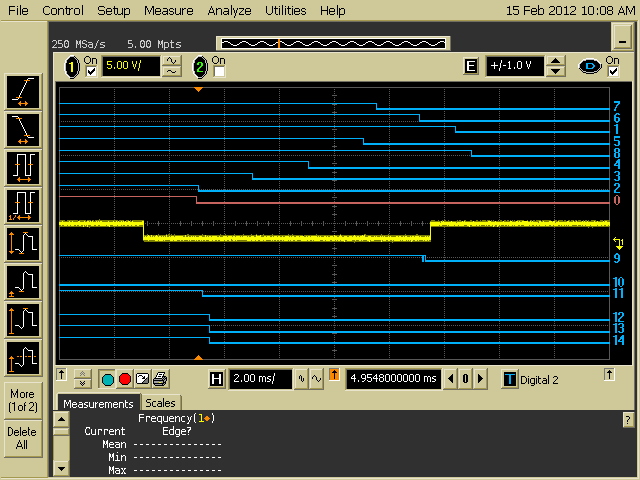640x480 pixels.
Task: Click the double-arrow toolbar expander
Action: (82, 379)
